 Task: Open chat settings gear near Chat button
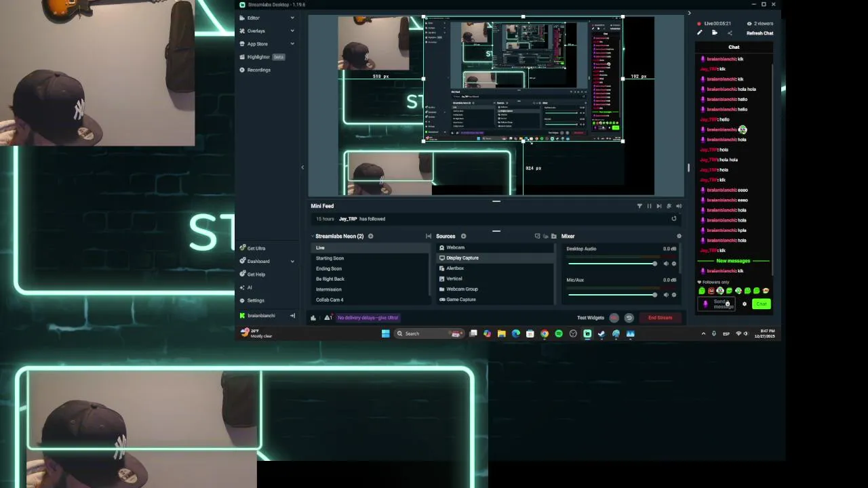point(745,304)
